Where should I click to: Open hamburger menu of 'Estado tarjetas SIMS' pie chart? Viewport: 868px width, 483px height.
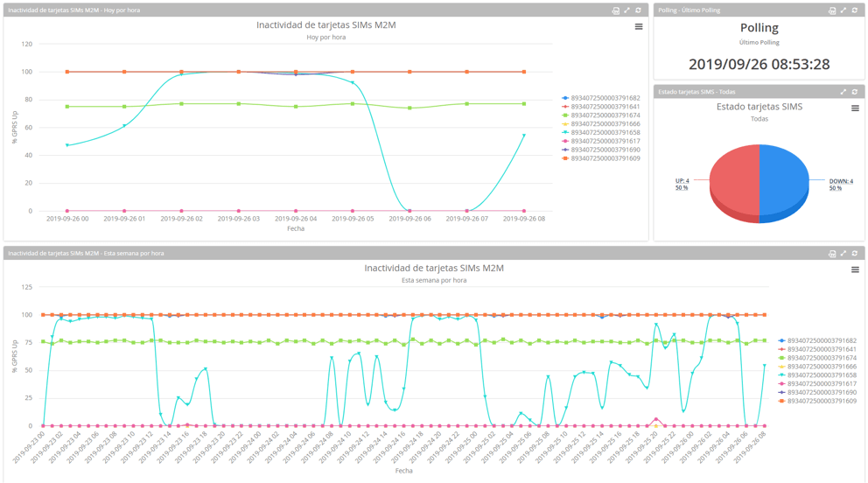855,108
